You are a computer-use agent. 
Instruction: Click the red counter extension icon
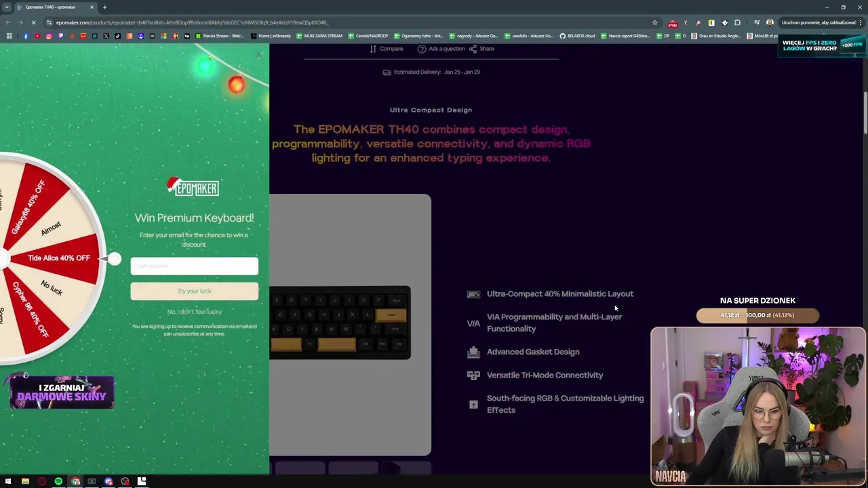coord(673,23)
